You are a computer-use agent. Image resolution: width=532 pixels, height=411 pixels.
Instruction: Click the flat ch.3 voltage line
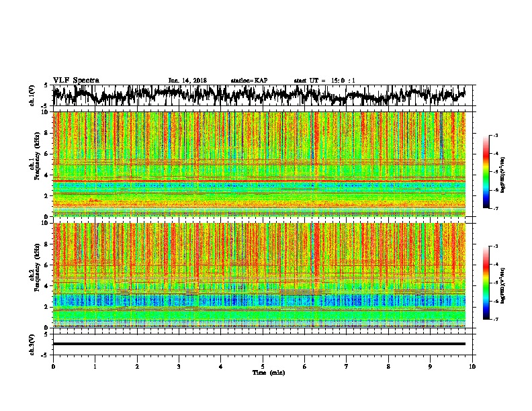[x=259, y=344]
